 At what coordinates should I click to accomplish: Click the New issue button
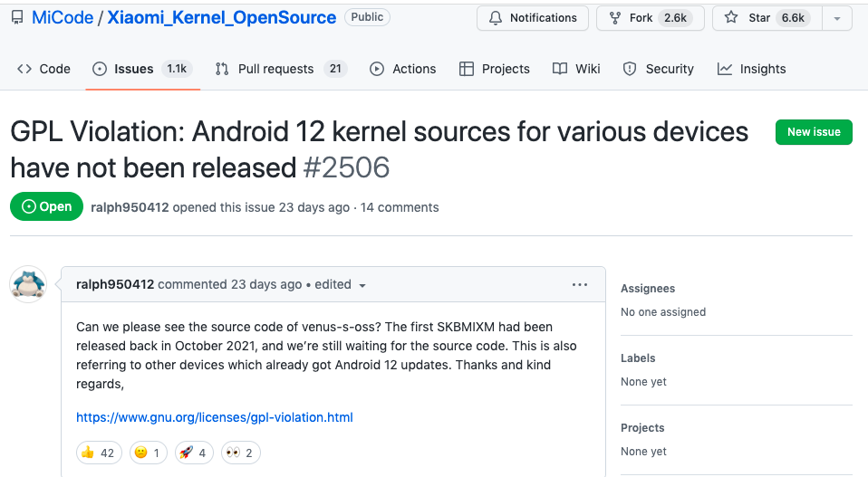click(814, 132)
